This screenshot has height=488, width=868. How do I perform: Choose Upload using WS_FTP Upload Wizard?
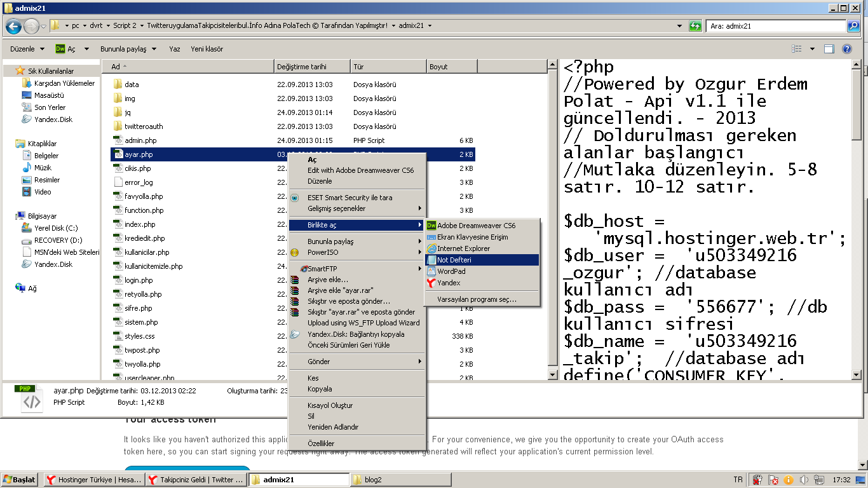pos(356,323)
